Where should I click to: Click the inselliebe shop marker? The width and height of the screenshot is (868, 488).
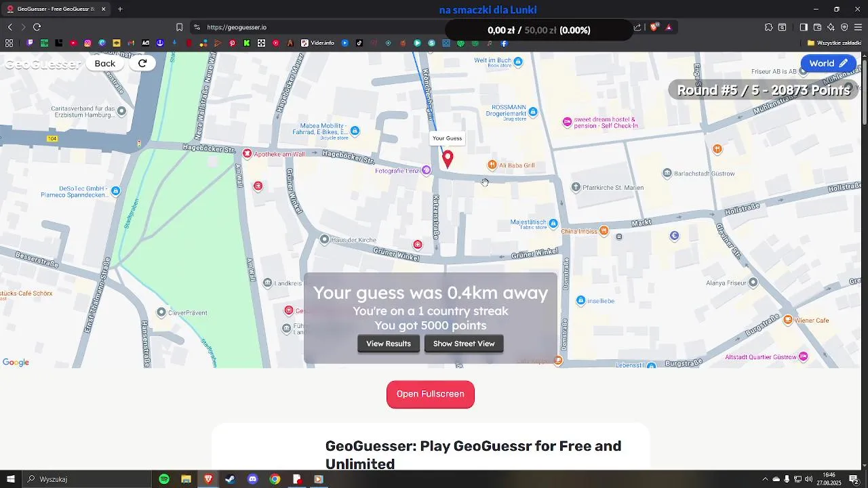[x=581, y=300]
